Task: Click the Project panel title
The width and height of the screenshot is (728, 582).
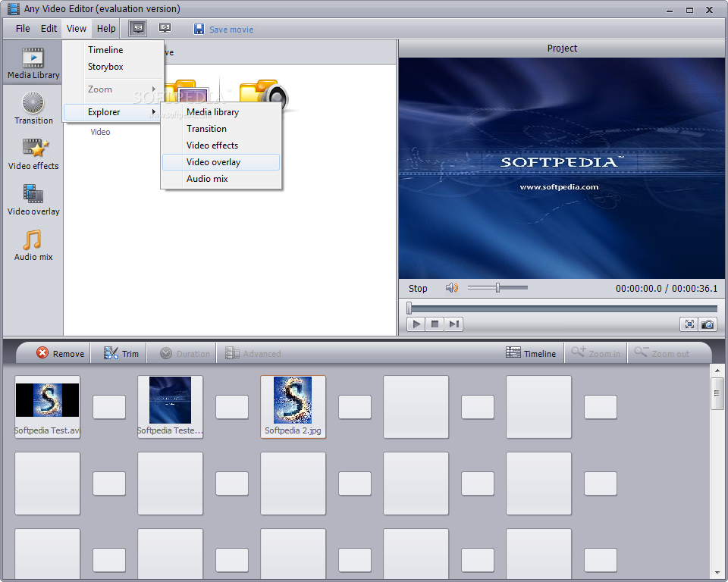Action: click(x=562, y=48)
